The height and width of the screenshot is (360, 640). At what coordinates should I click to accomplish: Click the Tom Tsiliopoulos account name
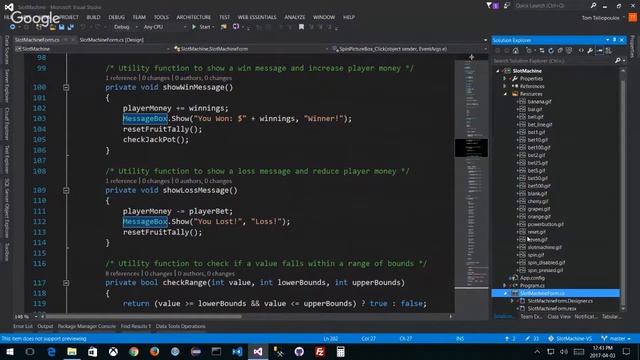[x=600, y=18]
